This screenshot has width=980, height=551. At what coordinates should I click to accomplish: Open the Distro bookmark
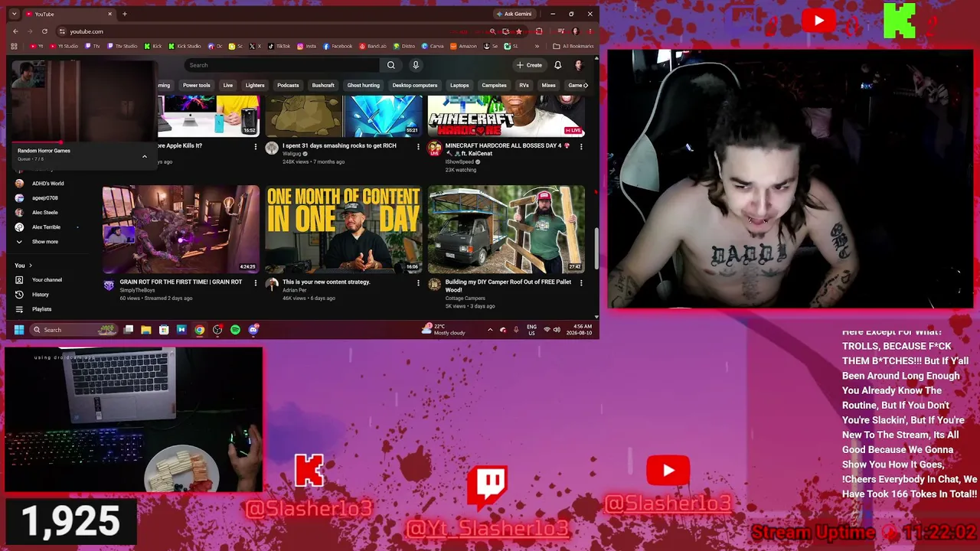tap(404, 46)
